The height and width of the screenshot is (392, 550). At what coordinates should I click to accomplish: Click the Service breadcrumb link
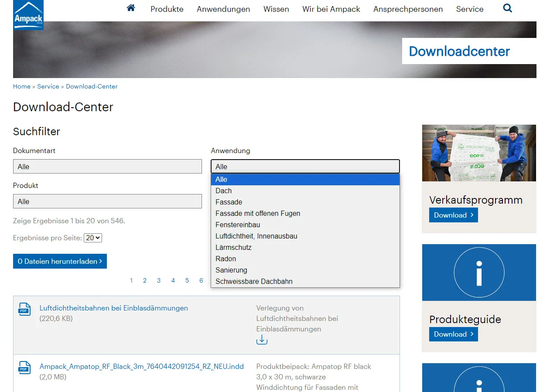pos(48,86)
